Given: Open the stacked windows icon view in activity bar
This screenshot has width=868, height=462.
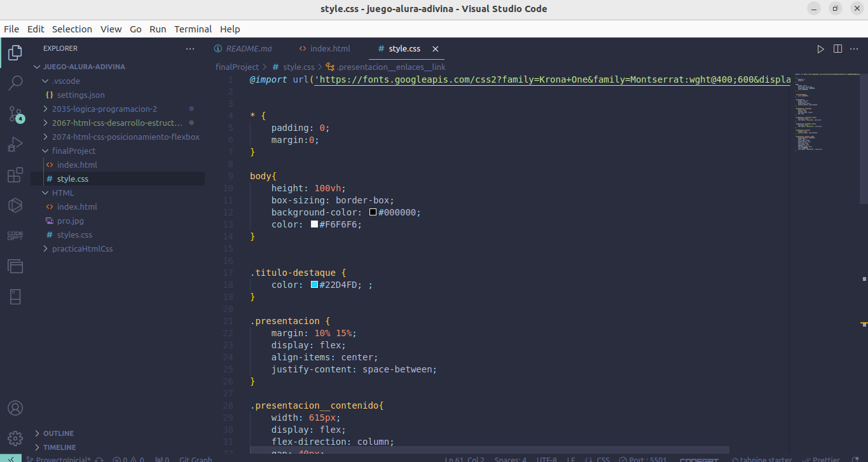Looking at the screenshot, I should point(15,266).
